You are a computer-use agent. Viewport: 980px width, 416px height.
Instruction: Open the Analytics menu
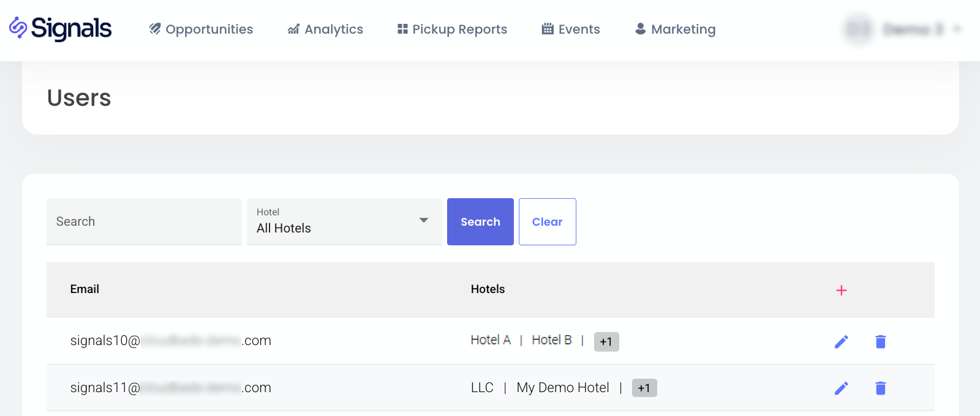325,29
